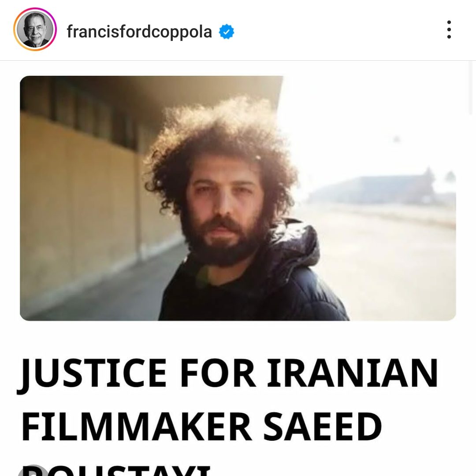Click the word "SAEED" in the headline

pyautogui.click(x=323, y=427)
